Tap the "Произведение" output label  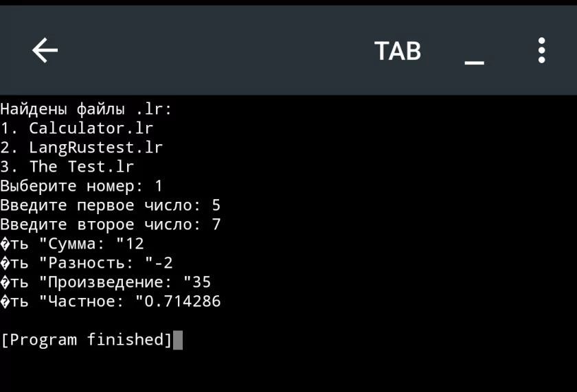click(110, 282)
